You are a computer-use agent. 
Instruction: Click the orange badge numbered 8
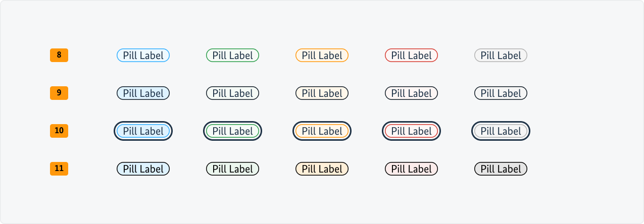coord(59,55)
